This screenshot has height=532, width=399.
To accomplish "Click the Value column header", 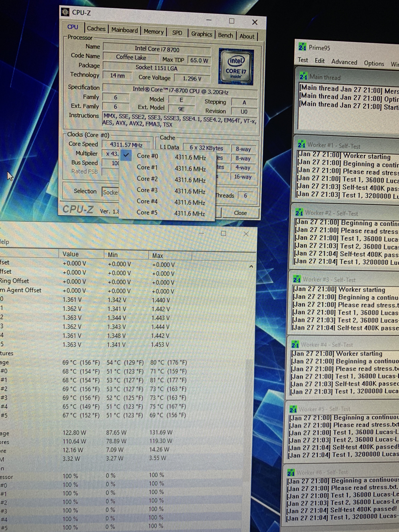I will [81, 254].
